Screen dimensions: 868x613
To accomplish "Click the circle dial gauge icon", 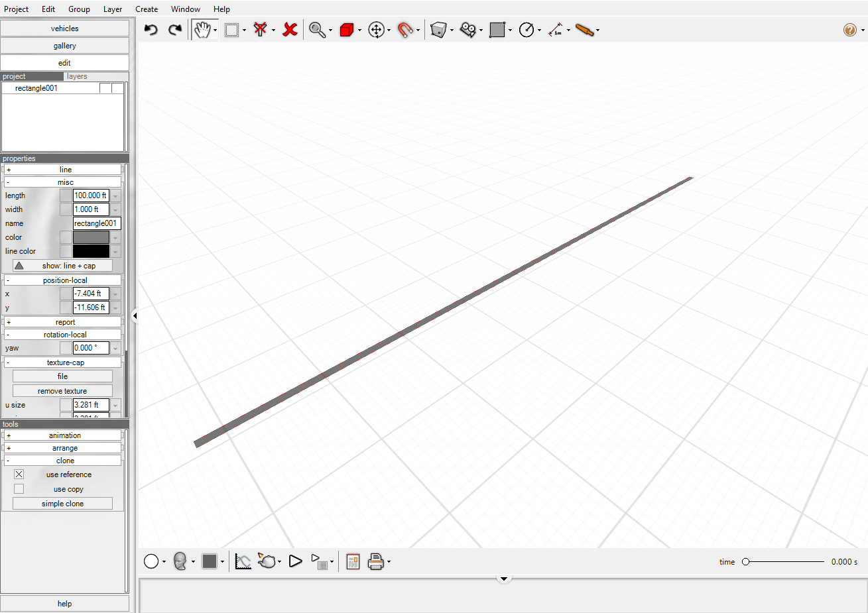I will pyautogui.click(x=527, y=30).
